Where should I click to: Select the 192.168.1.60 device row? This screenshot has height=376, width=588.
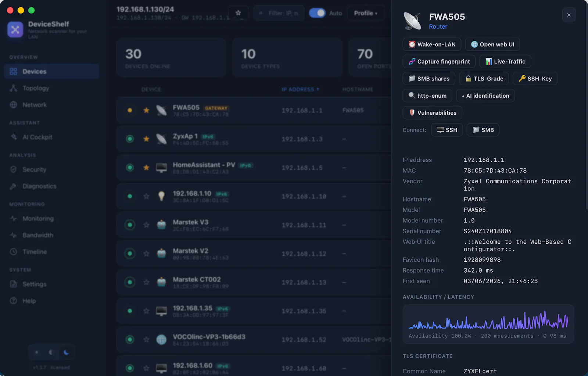254,366
